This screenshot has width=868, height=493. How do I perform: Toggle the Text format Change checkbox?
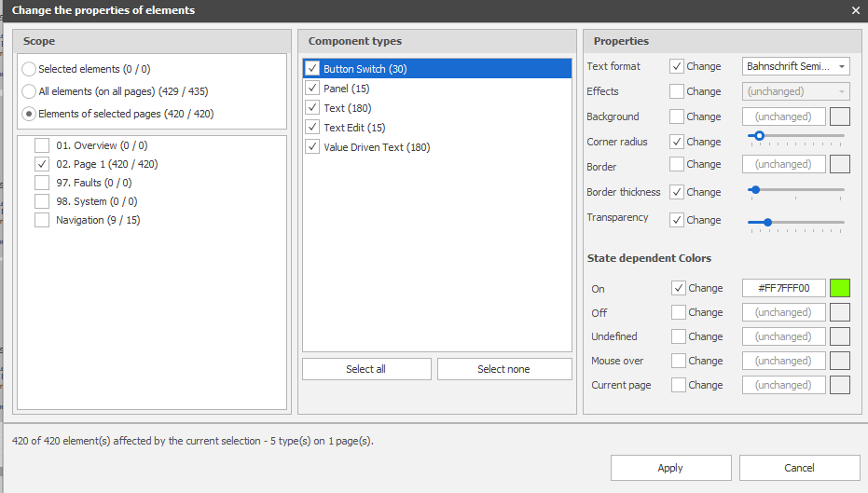pyautogui.click(x=677, y=66)
